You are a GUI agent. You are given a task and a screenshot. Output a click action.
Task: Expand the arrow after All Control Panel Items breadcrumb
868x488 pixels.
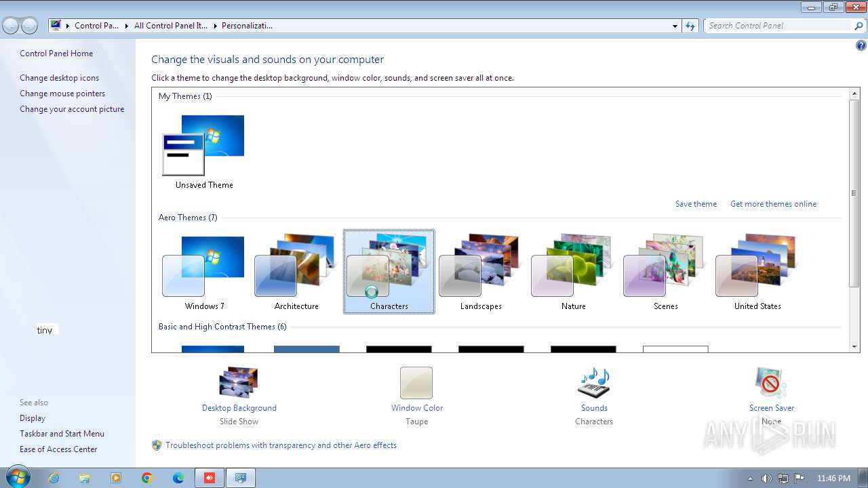click(x=215, y=26)
